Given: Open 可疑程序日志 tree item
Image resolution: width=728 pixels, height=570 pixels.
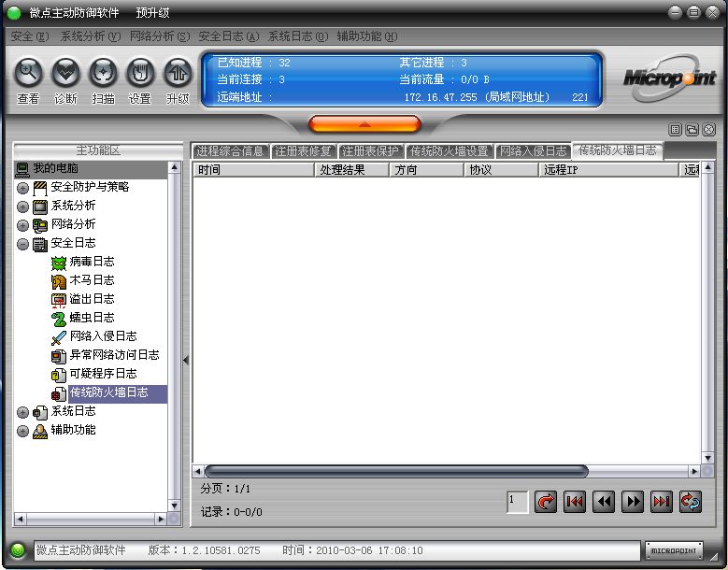Looking at the screenshot, I should point(103,374).
